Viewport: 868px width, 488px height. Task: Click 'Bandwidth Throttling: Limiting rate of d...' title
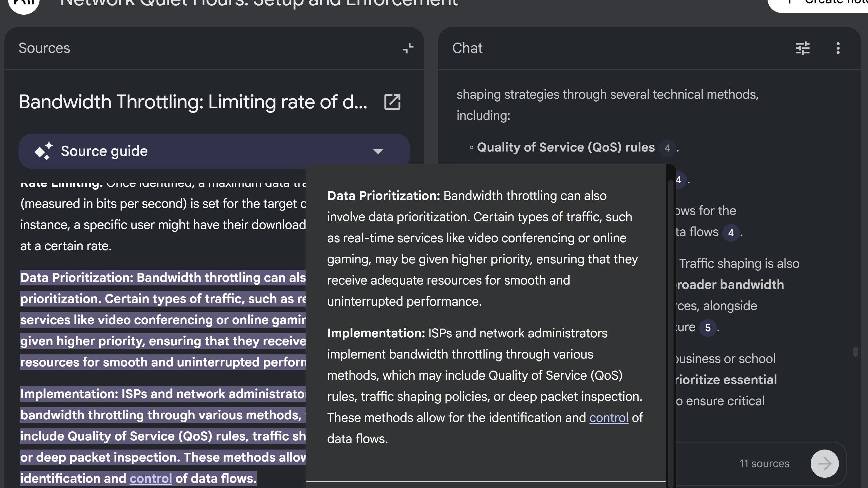[x=193, y=102]
